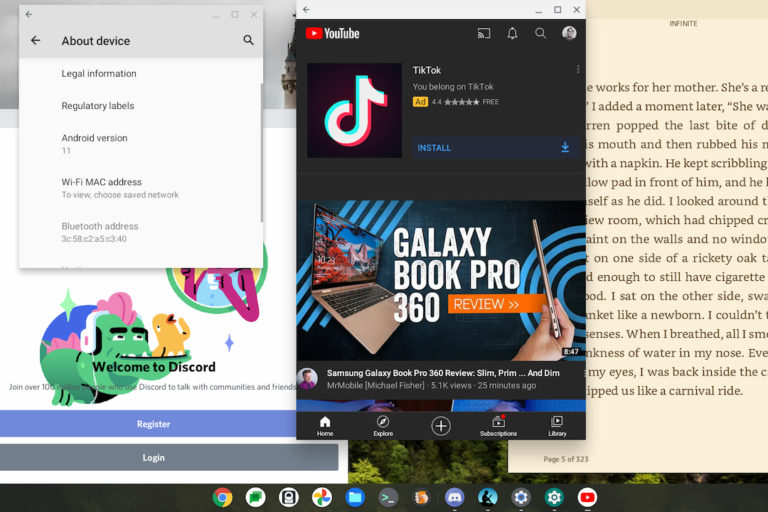
Task: Open the MrMobile channel avatar
Action: pos(308,378)
